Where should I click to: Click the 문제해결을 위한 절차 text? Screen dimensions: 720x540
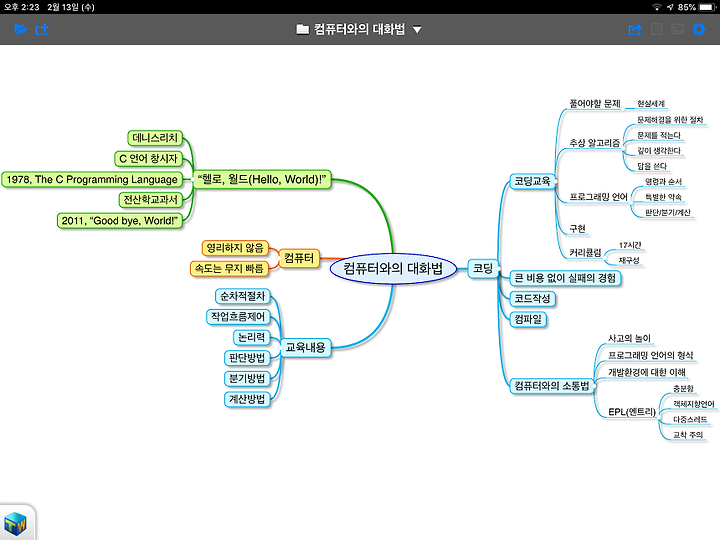tap(670, 119)
